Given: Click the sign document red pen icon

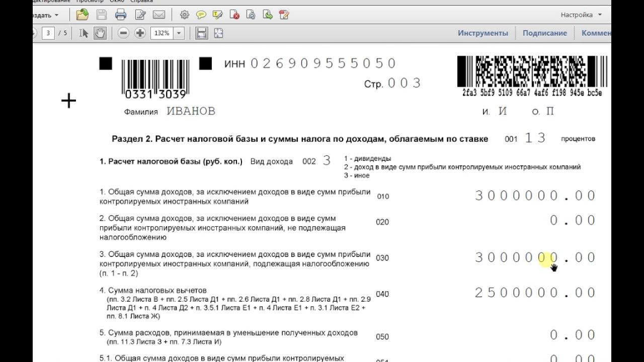Looking at the screenshot, I should [285, 15].
